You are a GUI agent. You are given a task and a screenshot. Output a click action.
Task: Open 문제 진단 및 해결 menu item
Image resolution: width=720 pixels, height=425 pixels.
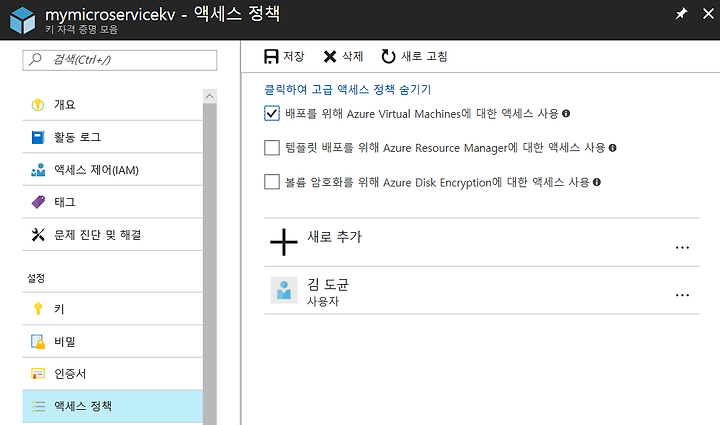(x=112, y=235)
